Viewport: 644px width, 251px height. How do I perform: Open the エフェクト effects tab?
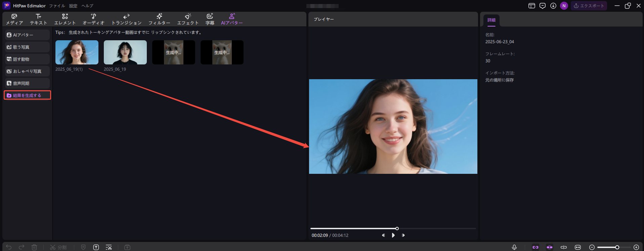188,19
